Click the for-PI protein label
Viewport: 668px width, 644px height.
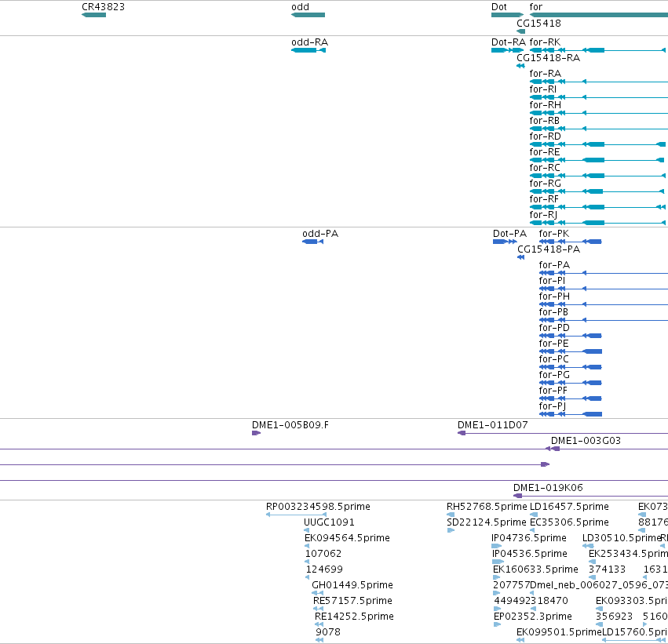coord(552,281)
